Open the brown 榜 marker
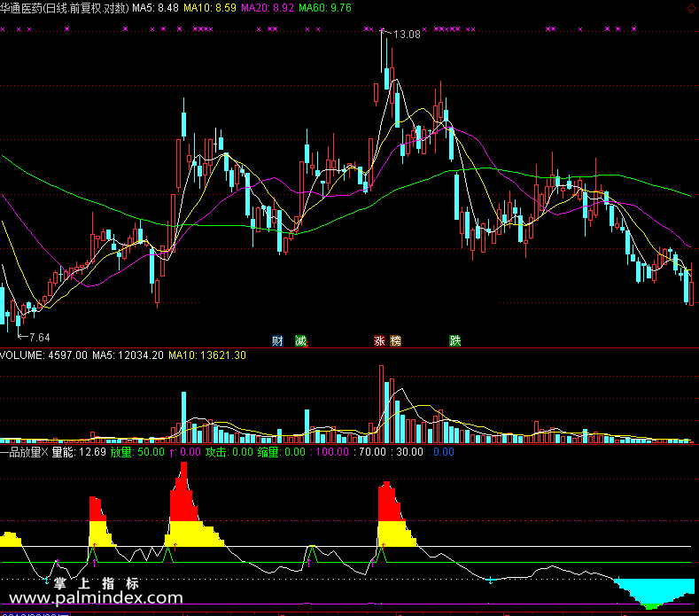This screenshot has height=616, width=699. coord(395,341)
